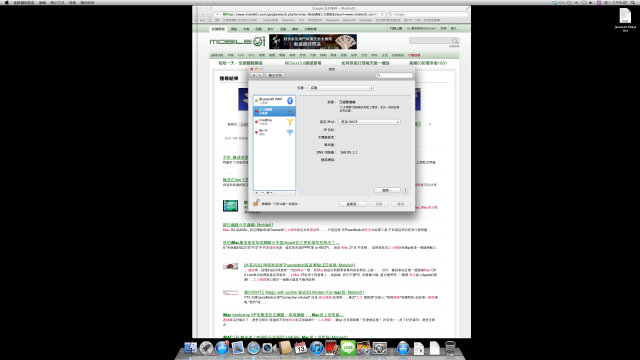Screen dimensions: 640x360
Task: Remove network service with minus button
Action: [x=262, y=193]
